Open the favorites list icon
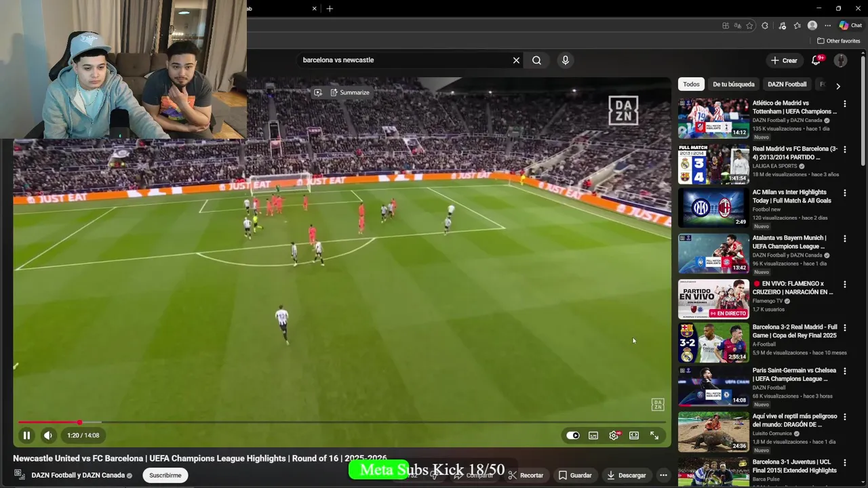868x488 pixels. (x=797, y=26)
